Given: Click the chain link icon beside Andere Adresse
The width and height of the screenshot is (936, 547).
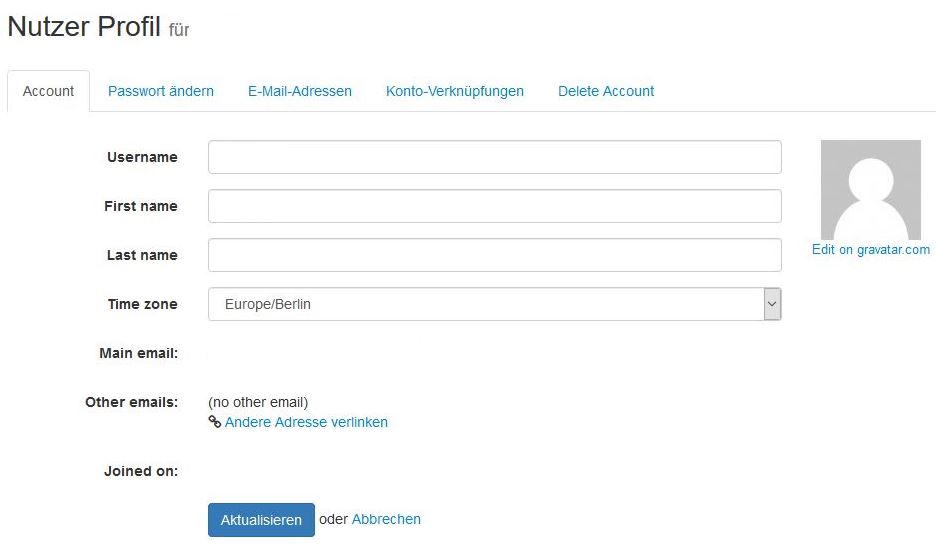Looking at the screenshot, I should click(x=214, y=422).
